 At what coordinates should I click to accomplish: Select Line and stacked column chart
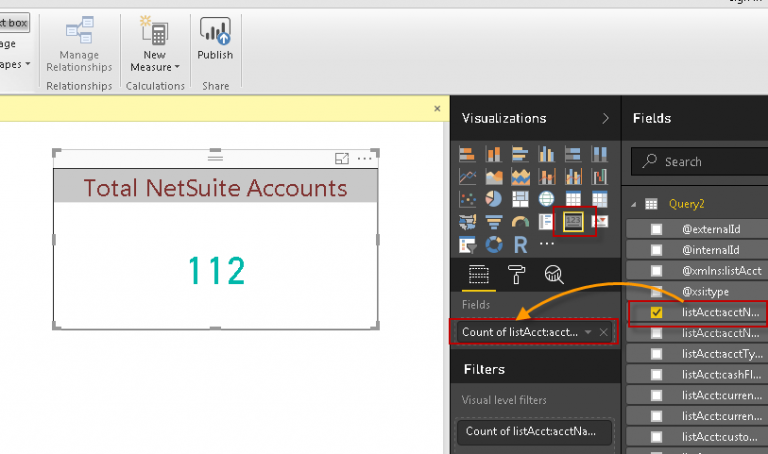click(x=547, y=177)
